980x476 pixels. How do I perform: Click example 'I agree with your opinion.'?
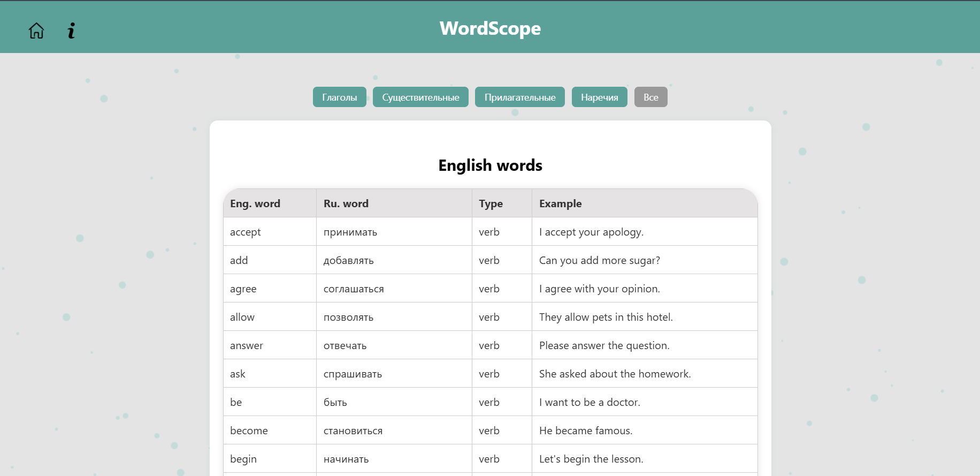[600, 289]
